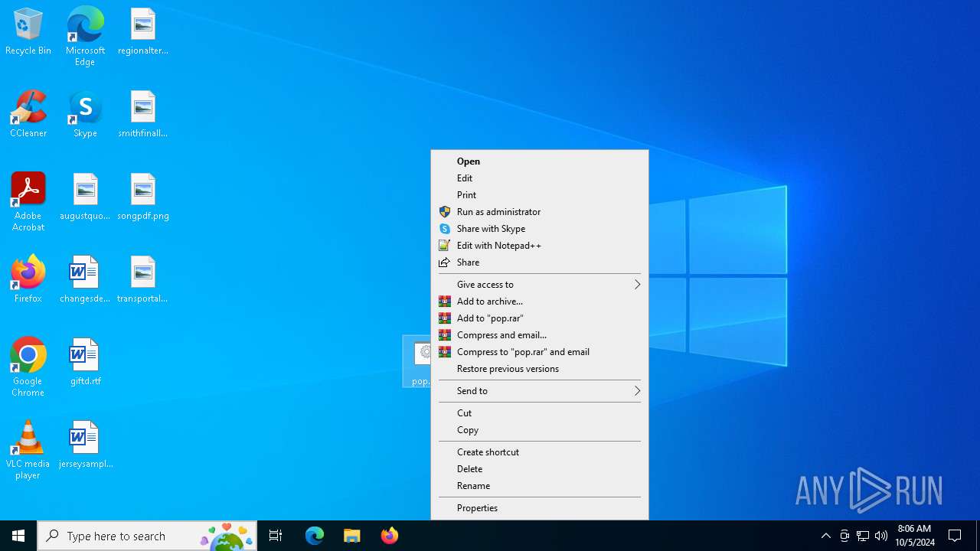980x551 pixels.
Task: Choose the Share context menu entry
Action: click(540, 262)
